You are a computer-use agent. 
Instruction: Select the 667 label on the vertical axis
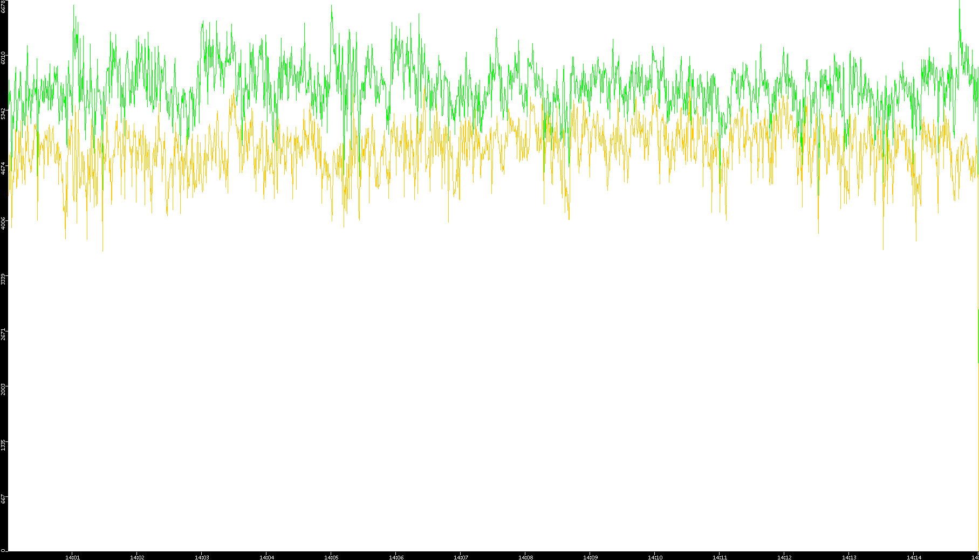[x=3, y=499]
